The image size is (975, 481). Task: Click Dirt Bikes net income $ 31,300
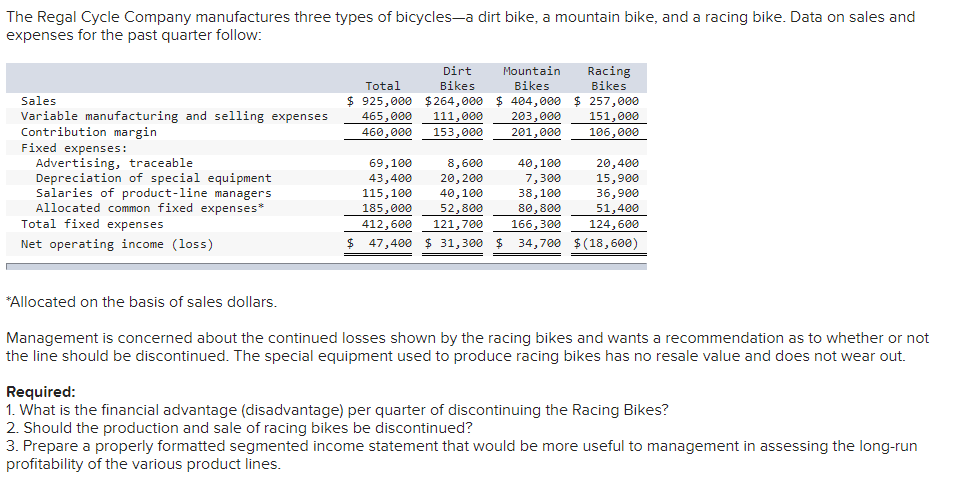click(454, 244)
